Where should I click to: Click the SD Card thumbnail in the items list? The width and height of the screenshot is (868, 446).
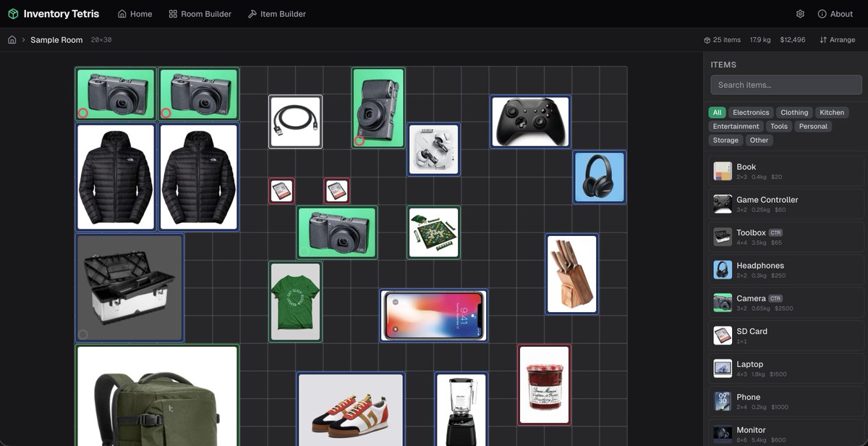(x=723, y=336)
